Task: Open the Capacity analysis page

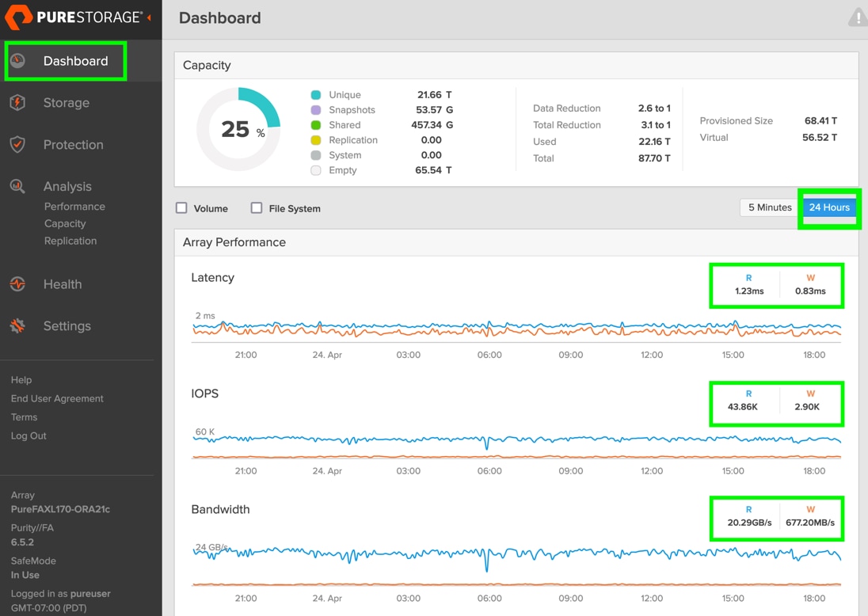Action: pyautogui.click(x=65, y=224)
